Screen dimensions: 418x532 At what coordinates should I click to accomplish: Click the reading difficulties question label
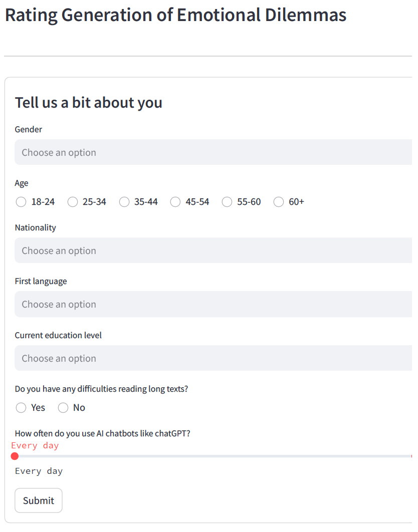point(101,389)
